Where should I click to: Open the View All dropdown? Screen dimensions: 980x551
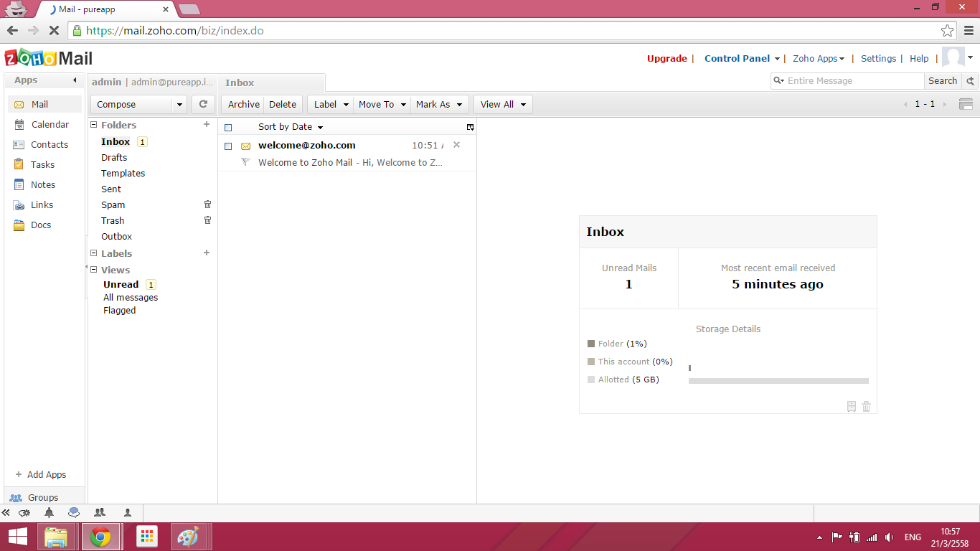pyautogui.click(x=503, y=104)
